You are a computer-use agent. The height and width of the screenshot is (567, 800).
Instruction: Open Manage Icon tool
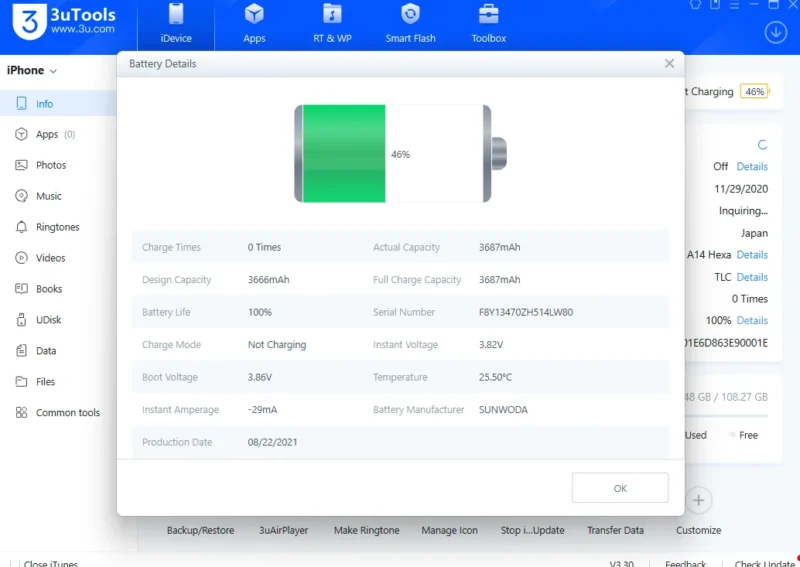449,530
